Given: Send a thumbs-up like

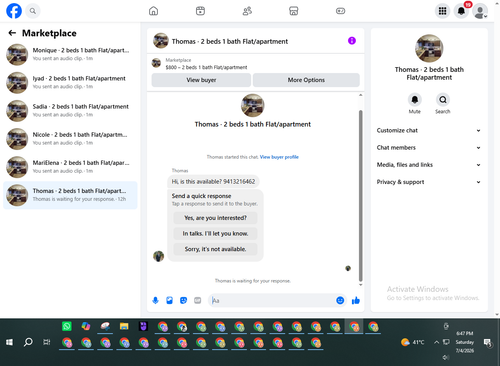Looking at the screenshot, I should point(356,300).
